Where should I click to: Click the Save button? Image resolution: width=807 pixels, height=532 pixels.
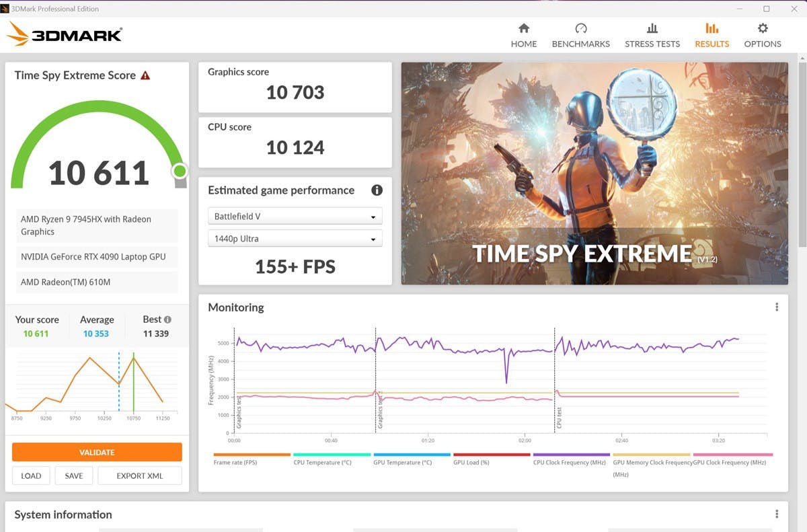pos(74,476)
